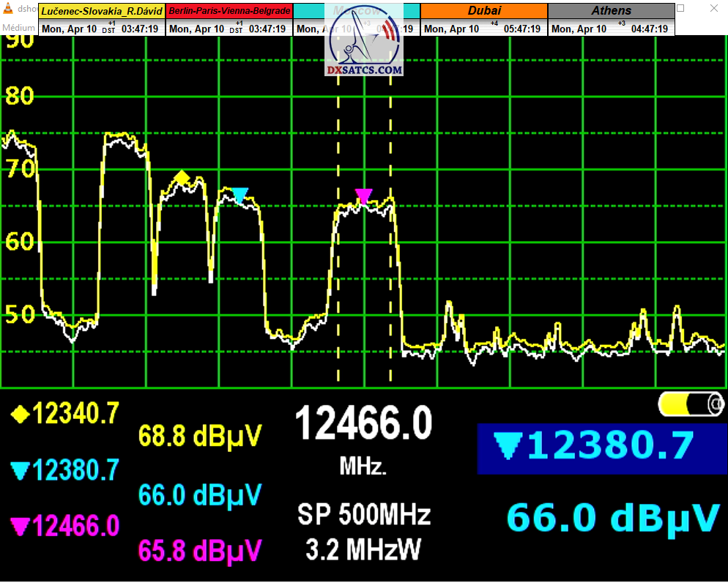Click the battery level indicator icon
The image size is (728, 583).
coord(691,404)
